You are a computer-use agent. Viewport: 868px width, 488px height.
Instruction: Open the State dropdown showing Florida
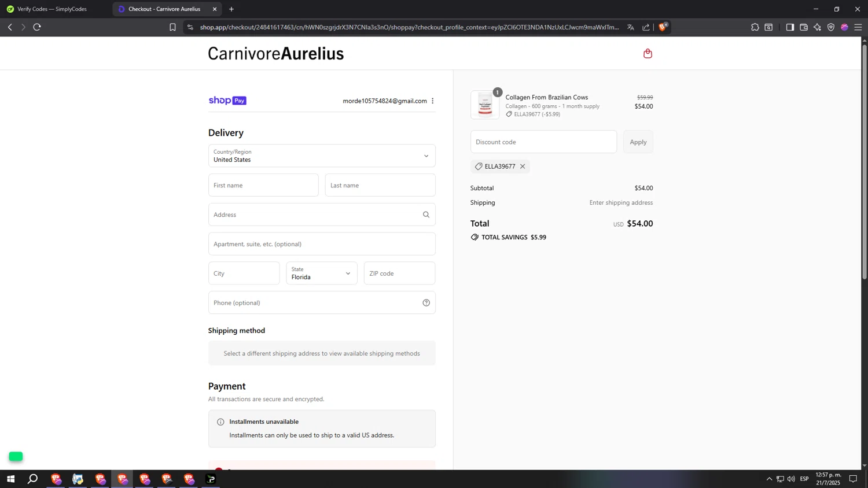point(322,273)
